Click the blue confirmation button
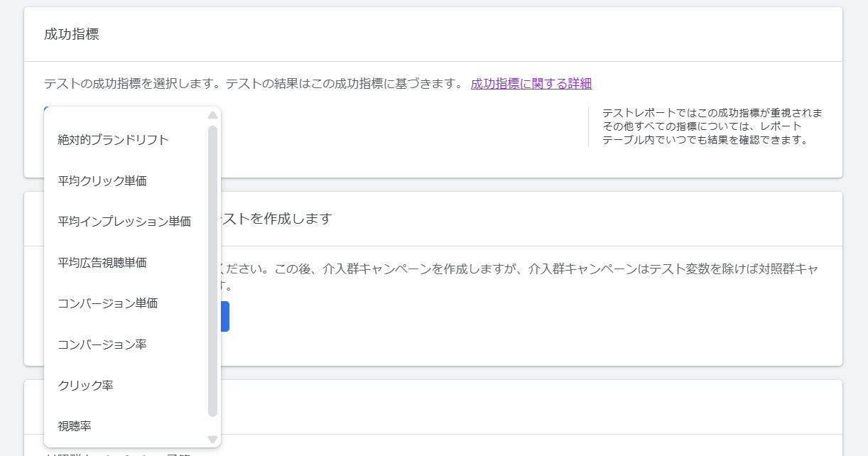 click(225, 316)
